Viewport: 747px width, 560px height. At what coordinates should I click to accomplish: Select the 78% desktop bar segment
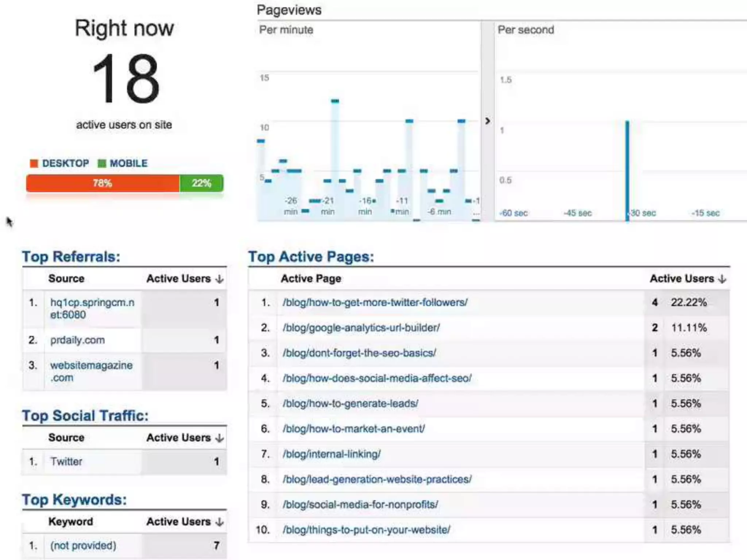pyautogui.click(x=102, y=183)
